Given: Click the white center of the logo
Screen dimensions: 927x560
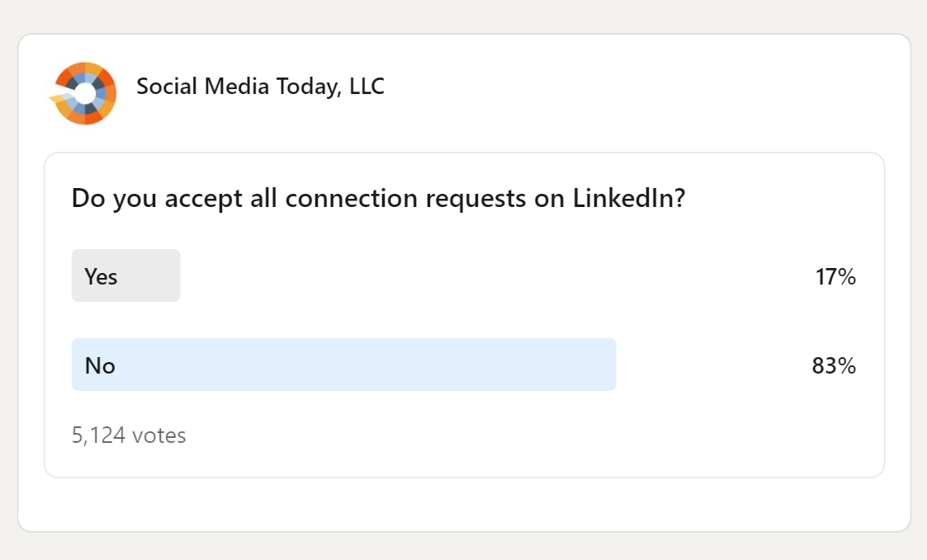Looking at the screenshot, I should click(85, 93).
